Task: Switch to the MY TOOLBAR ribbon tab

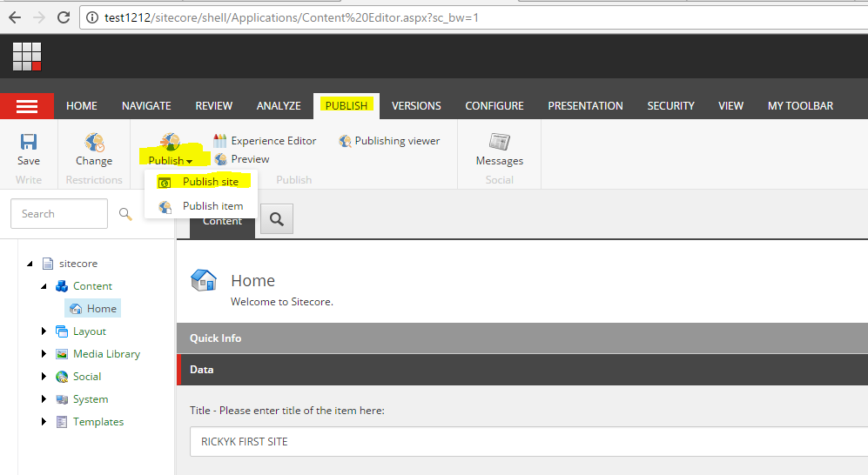Action: tap(800, 105)
